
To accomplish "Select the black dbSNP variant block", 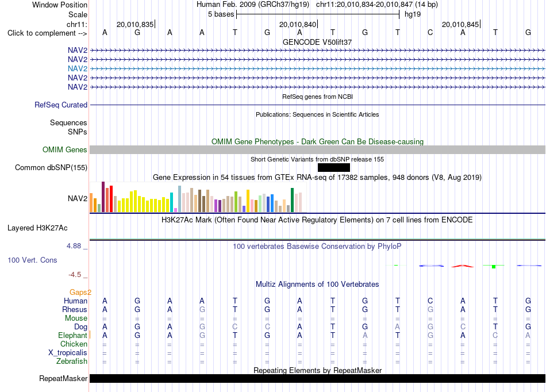I will (333, 167).
